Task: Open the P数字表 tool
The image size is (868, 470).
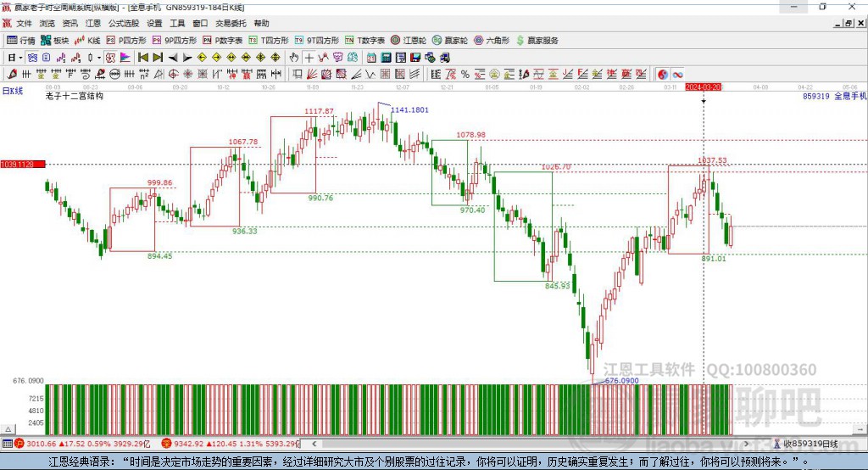Action: (x=223, y=41)
